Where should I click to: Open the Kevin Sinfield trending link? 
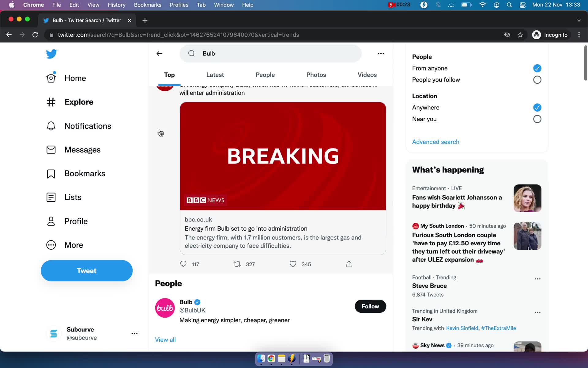click(462, 328)
